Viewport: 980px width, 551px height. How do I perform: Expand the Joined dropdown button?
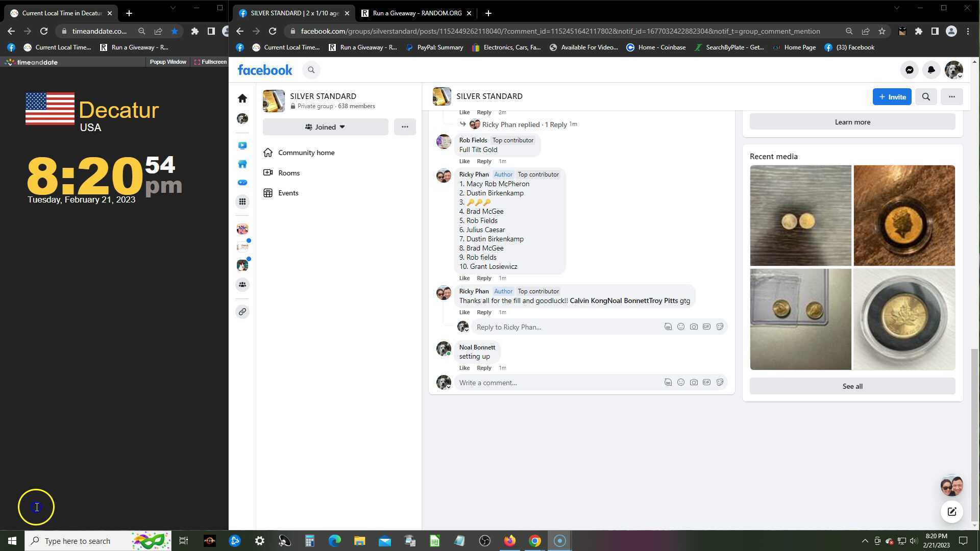coord(325,127)
